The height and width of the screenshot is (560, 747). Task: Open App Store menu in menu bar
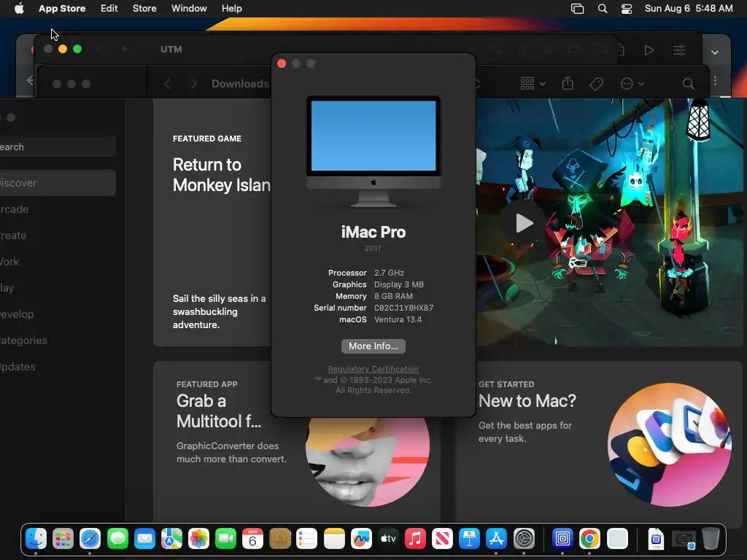[62, 9]
